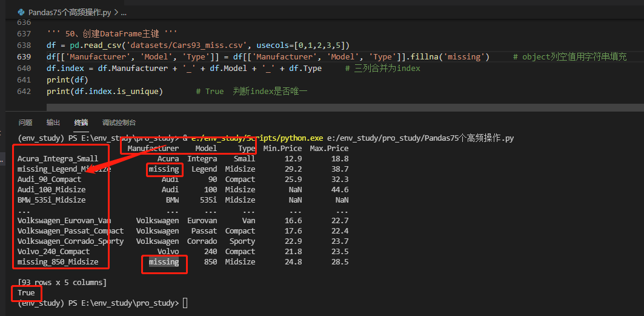This screenshot has width=644, height=316.
Task: Switch to the 输出 panel tab
Action: (x=53, y=123)
